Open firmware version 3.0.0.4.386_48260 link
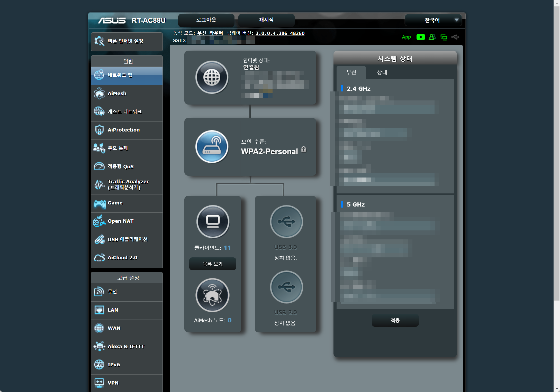Viewport: 560px width, 392px height. click(280, 33)
